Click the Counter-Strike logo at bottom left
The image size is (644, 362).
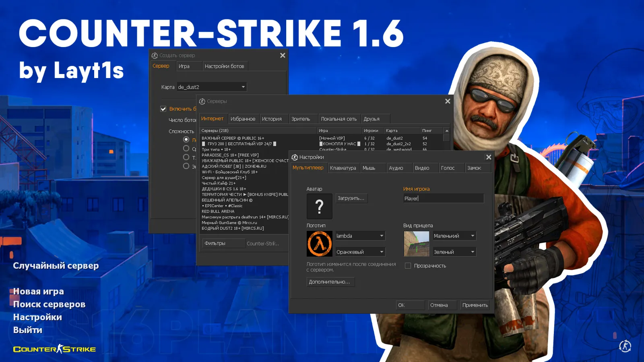pyautogui.click(x=54, y=349)
